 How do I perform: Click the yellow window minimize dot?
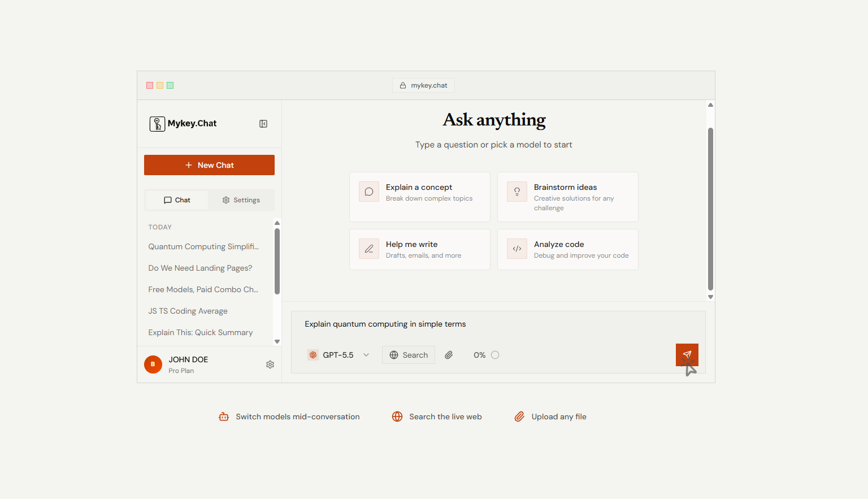coord(160,85)
